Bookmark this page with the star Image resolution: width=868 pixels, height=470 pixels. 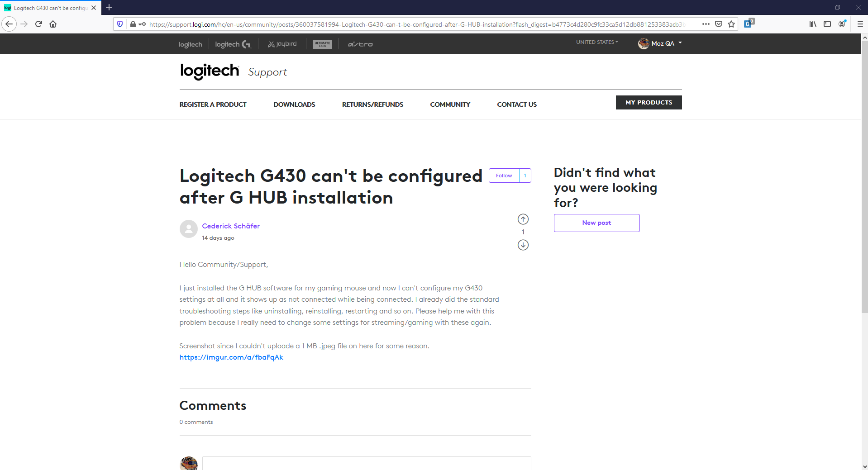[x=731, y=24]
